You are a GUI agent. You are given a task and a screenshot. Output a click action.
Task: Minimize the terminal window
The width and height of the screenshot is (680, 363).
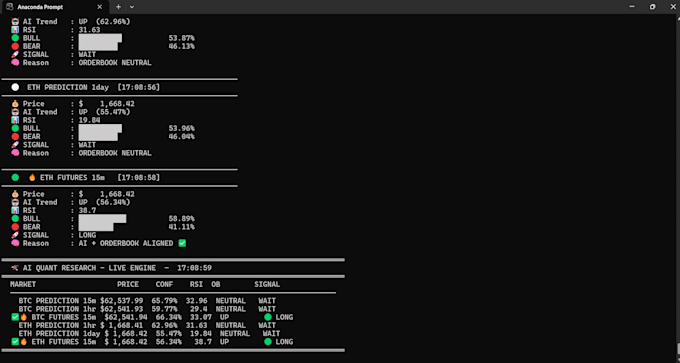[x=632, y=7]
